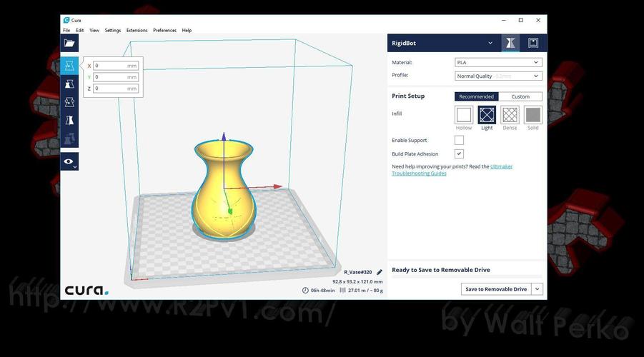Click the X position input field
This screenshot has height=357, width=644.
(x=116, y=66)
